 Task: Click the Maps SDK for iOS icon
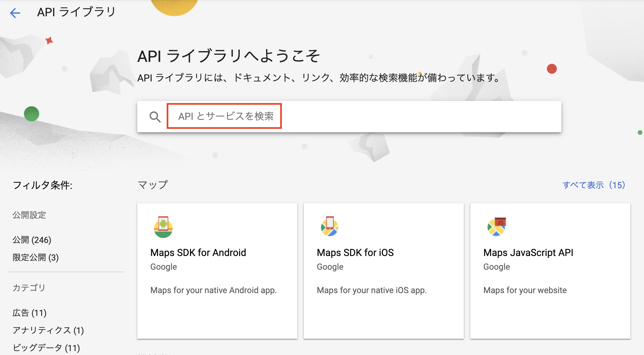click(329, 226)
